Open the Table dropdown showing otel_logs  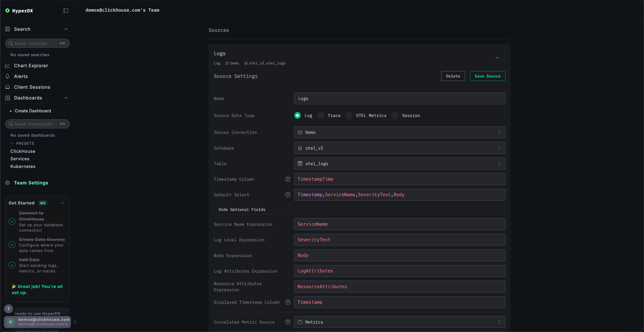click(399, 163)
